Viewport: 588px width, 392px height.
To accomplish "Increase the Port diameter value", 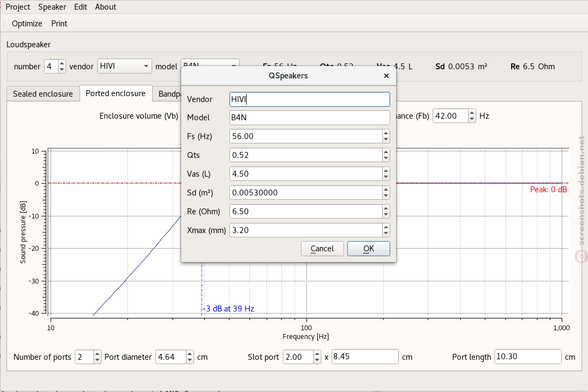I will point(190,353).
